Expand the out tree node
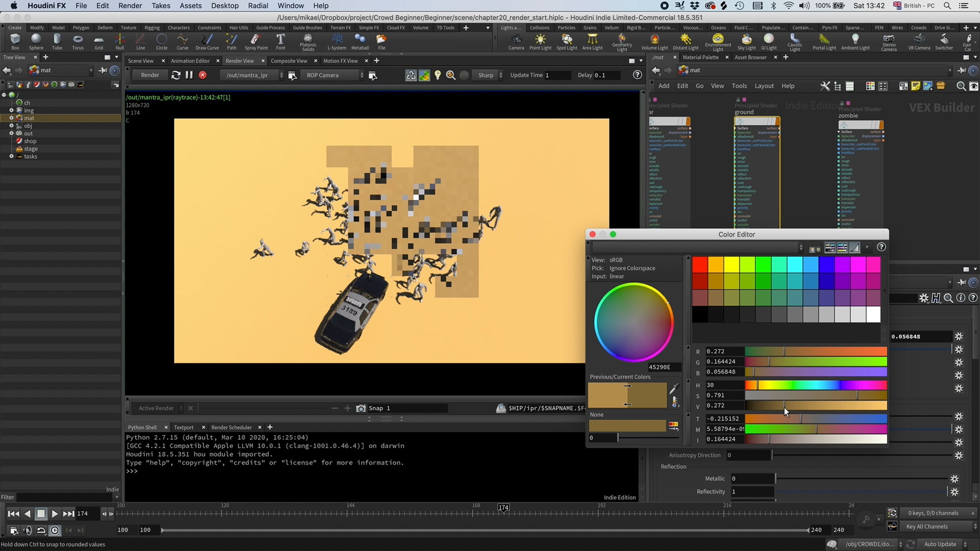Image resolution: width=980 pixels, height=551 pixels. coord(11,133)
